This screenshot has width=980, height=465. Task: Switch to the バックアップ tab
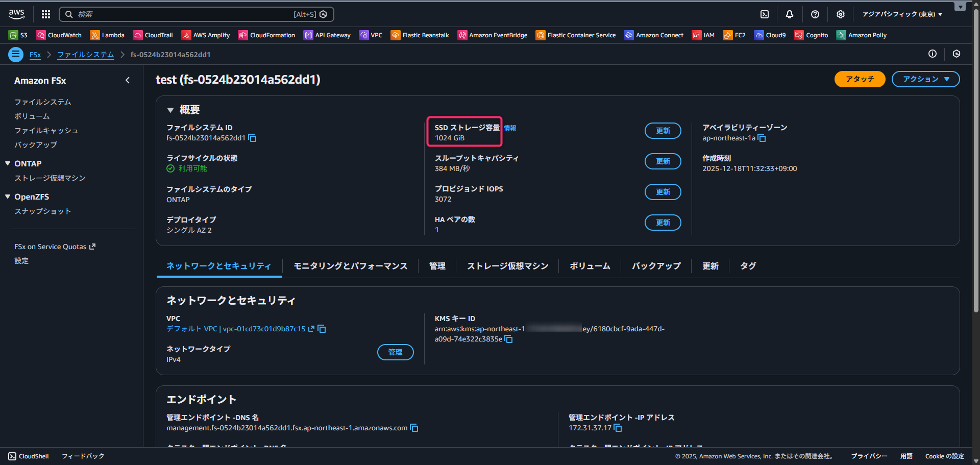pyautogui.click(x=656, y=266)
